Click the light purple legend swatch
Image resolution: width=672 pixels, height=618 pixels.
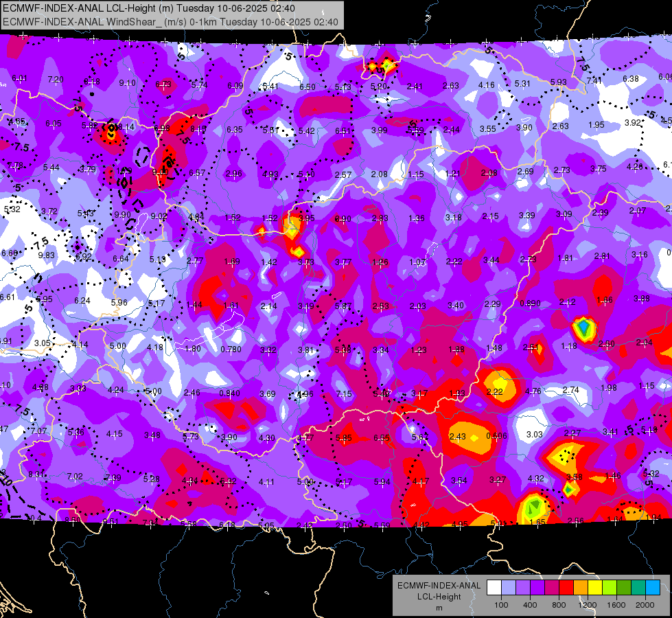[523, 588]
